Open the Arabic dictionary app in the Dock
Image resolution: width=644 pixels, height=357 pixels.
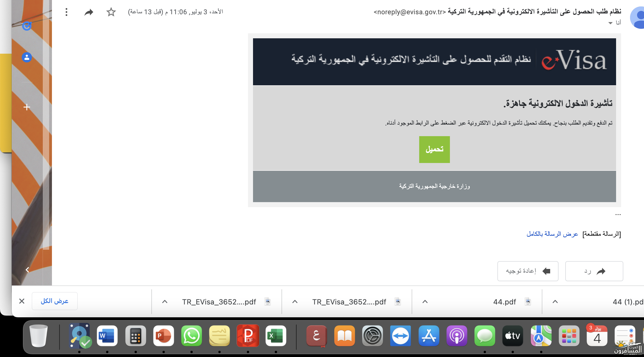point(317,336)
